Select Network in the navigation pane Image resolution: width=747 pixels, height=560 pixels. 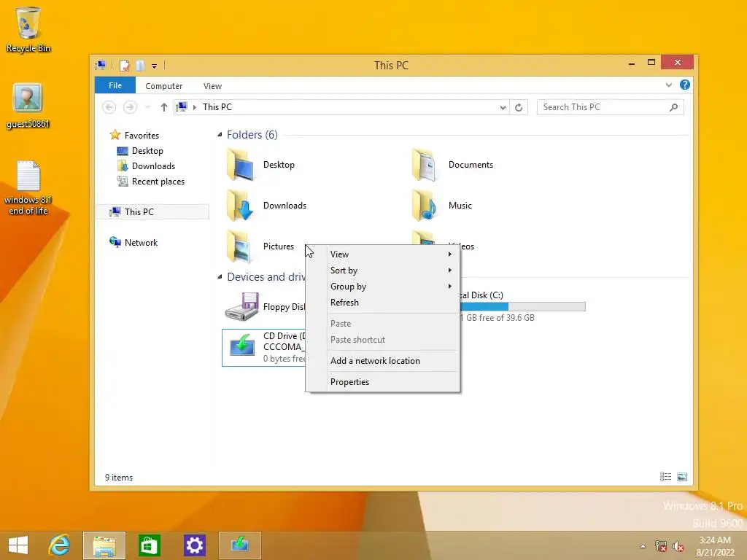[x=133, y=242]
